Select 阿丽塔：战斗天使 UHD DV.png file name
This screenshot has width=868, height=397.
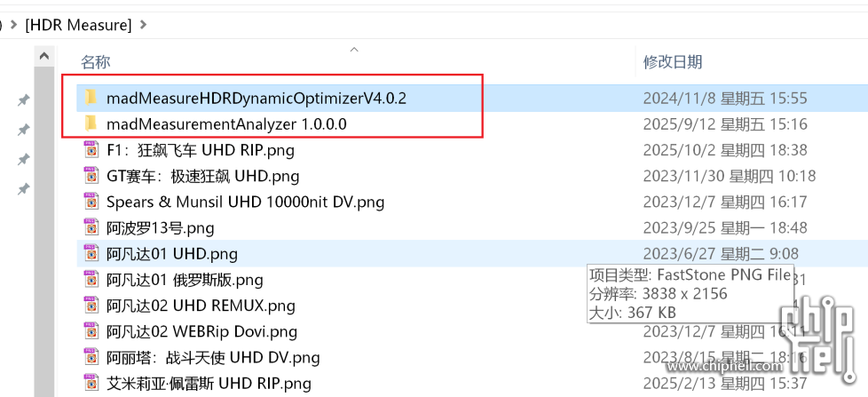click(213, 358)
